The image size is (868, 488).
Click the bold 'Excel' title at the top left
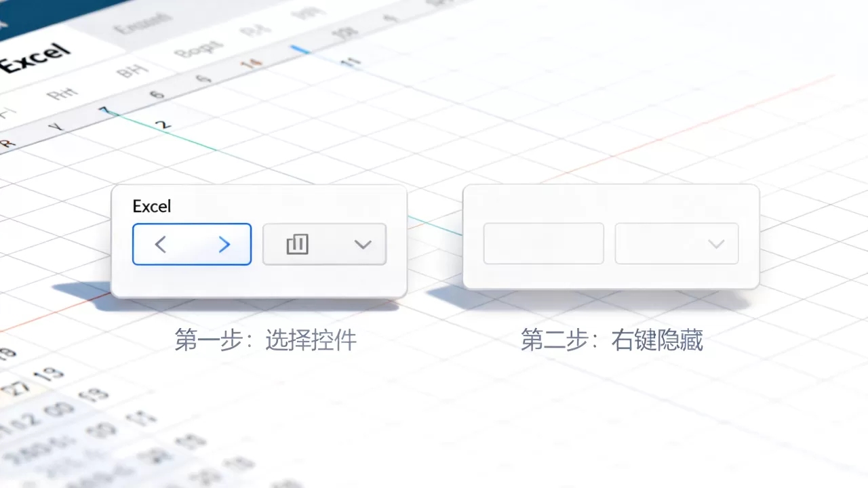click(x=34, y=59)
